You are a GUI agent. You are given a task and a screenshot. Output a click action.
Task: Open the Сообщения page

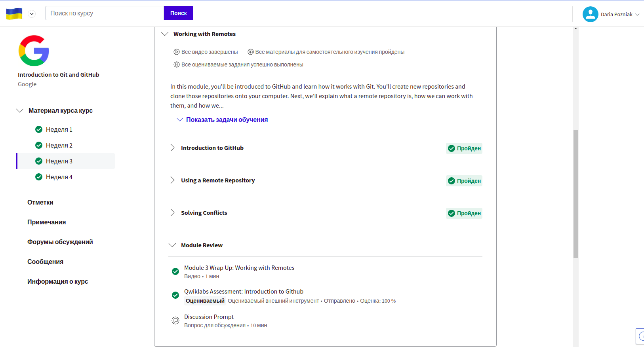[46, 262]
